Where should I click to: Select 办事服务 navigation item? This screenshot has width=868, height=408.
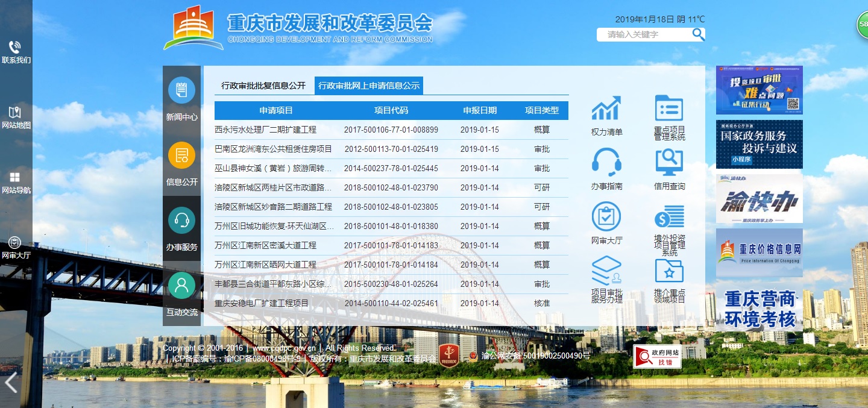click(x=181, y=228)
